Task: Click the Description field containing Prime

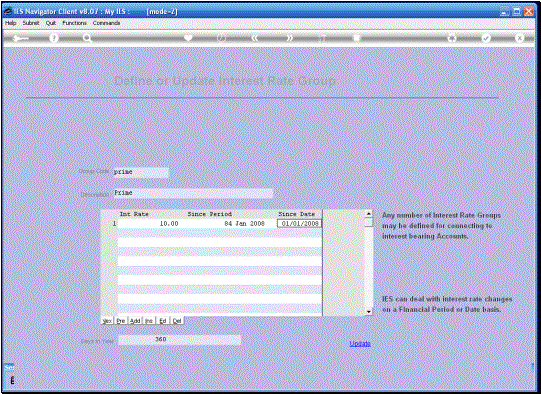Action: (193, 193)
